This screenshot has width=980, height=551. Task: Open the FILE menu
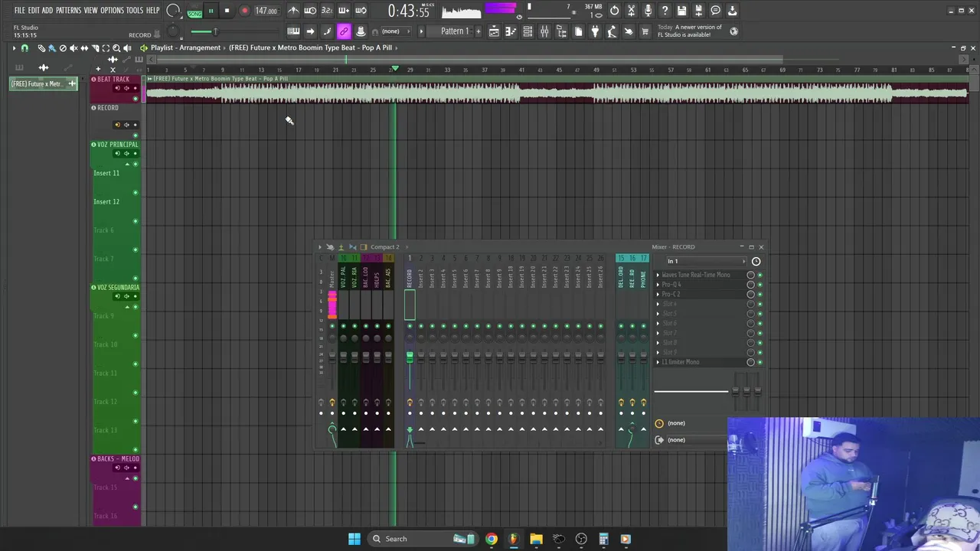pyautogui.click(x=19, y=11)
